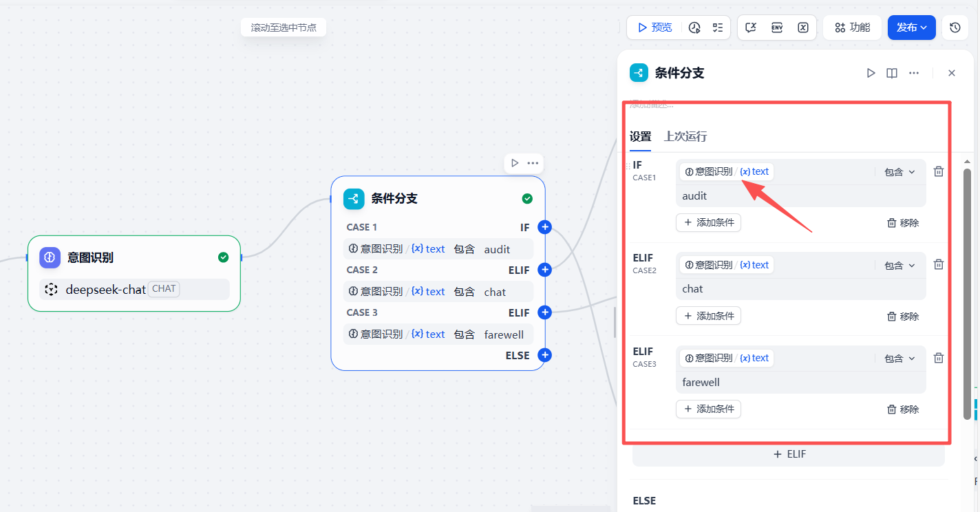Screen dimensions: 980x512
Task: Open canvas node more options ellipsis
Action: (x=533, y=163)
